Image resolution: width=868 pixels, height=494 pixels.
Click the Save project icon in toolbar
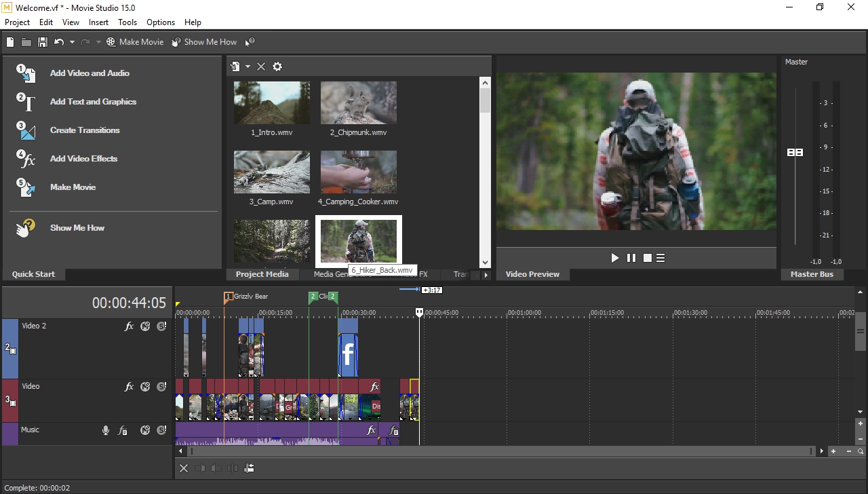(x=42, y=42)
